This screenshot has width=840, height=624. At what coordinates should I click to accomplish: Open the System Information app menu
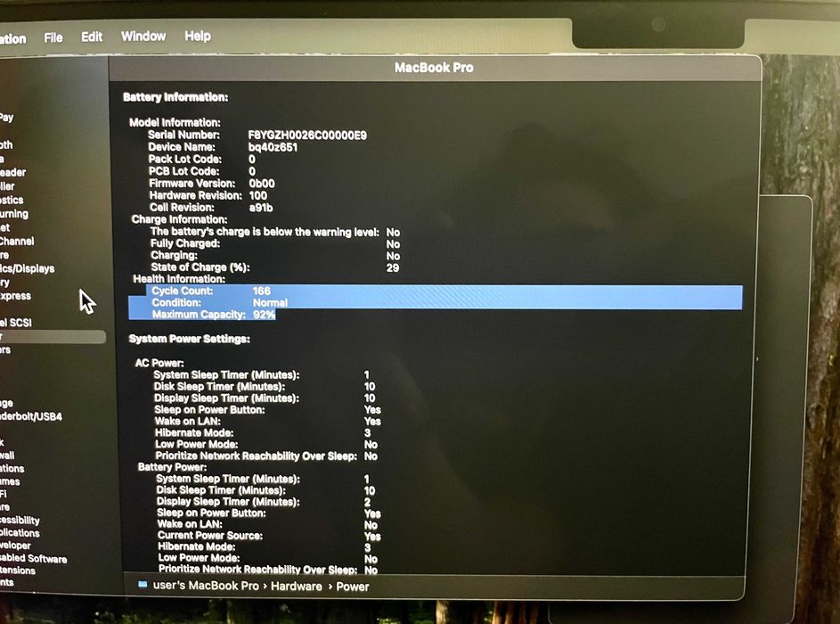(x=12, y=38)
